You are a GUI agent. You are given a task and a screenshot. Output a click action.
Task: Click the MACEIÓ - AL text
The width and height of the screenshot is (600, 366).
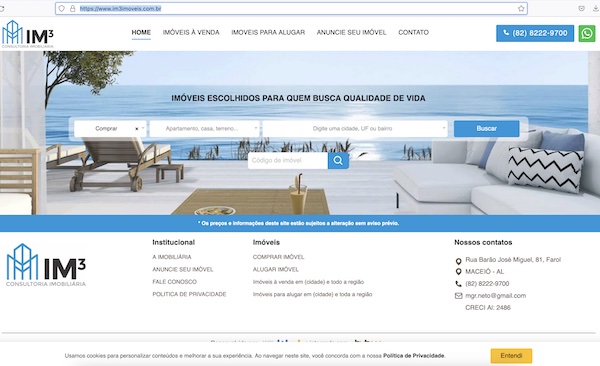tap(484, 271)
